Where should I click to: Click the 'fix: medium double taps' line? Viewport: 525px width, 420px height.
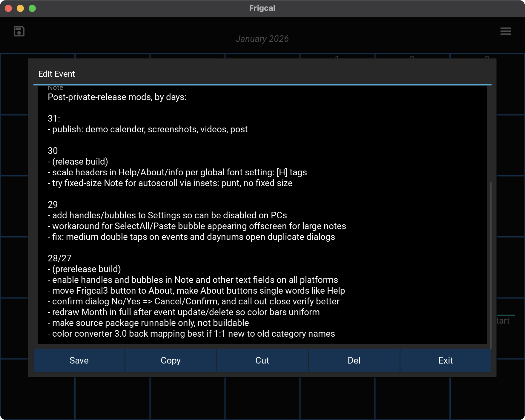[191, 237]
